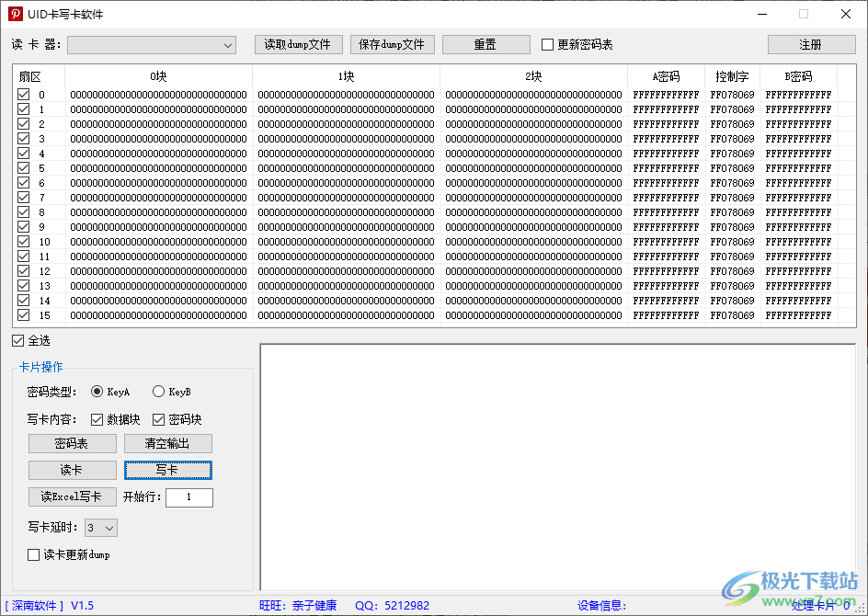Open the 注册 registration button
868x616 pixels.
(x=810, y=44)
